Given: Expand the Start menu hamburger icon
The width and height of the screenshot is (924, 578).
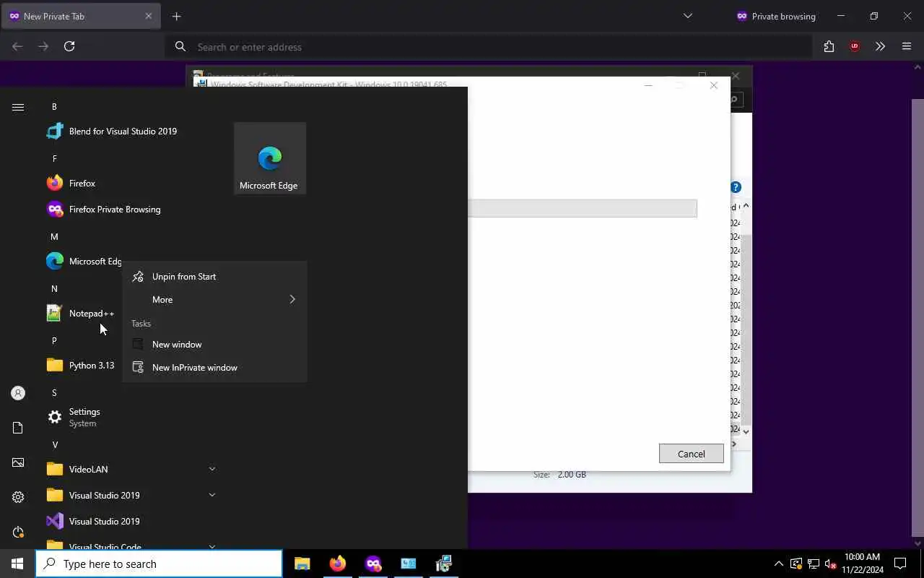Looking at the screenshot, I should point(18,107).
